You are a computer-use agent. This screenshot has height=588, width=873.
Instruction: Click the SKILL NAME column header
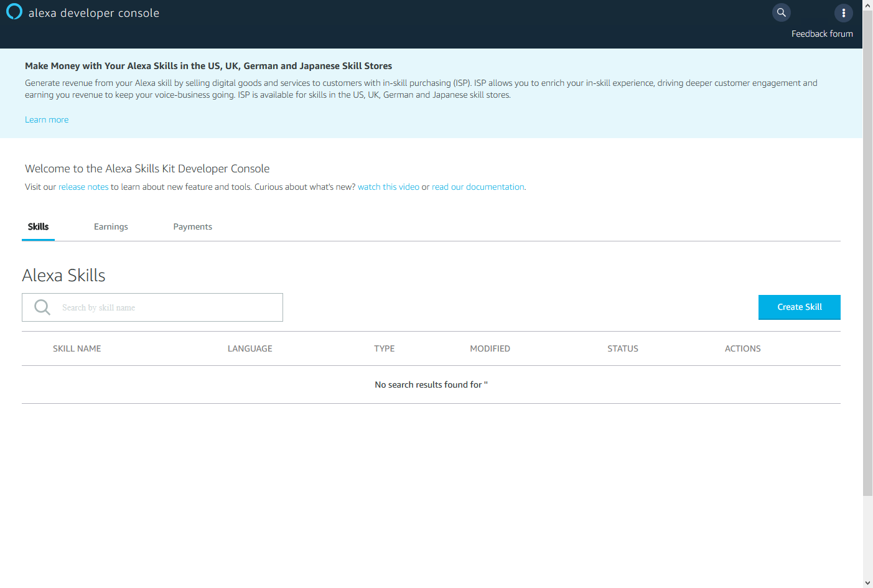coord(77,348)
